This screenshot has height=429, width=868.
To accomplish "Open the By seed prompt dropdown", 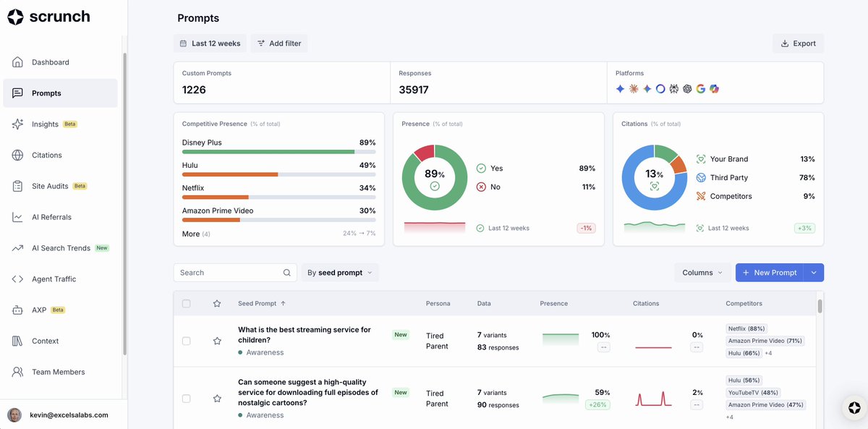I will (x=340, y=273).
